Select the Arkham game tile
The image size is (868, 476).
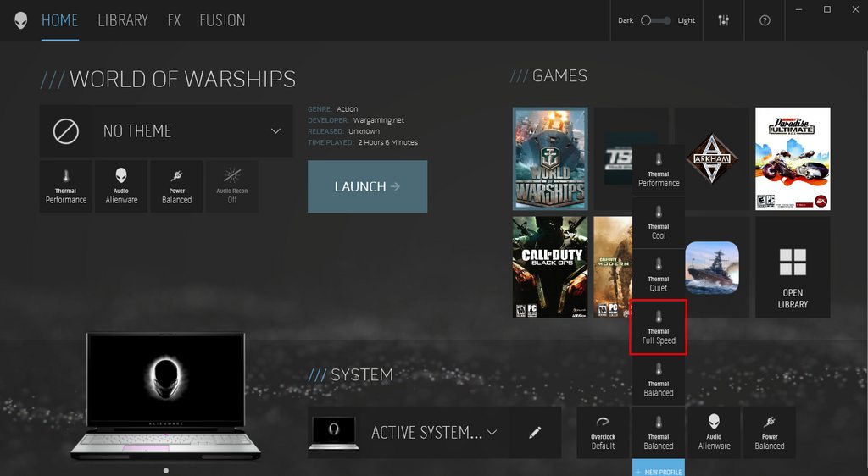click(x=712, y=158)
